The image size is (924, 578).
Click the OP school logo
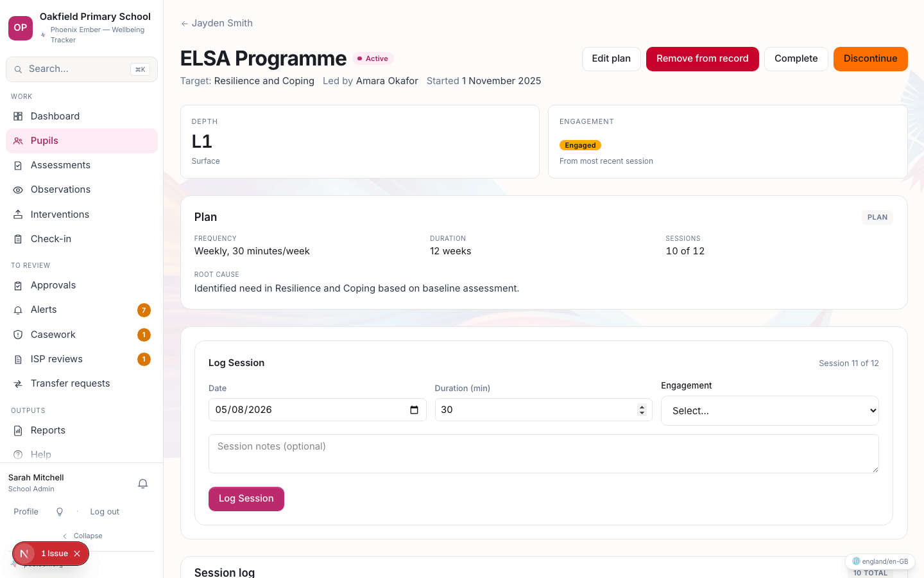(21, 28)
